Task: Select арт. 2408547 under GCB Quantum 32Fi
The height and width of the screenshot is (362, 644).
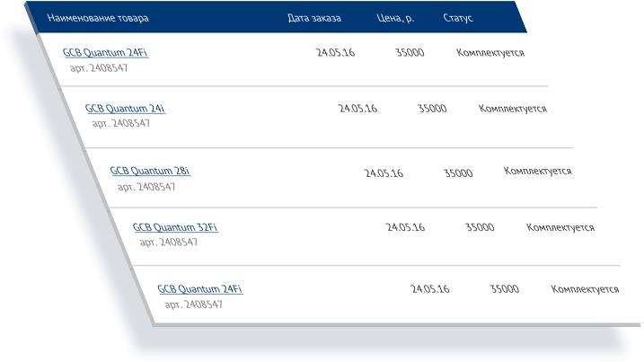Action: point(168,243)
